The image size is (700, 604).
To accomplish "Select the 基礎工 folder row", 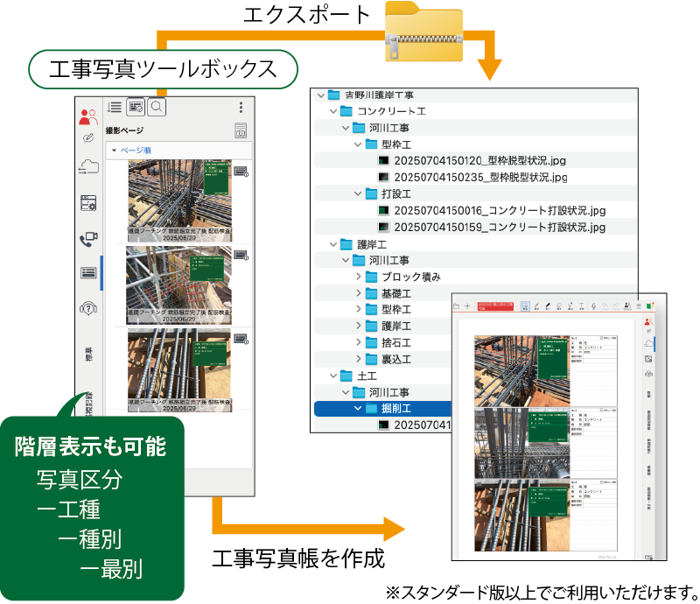I will pos(383,293).
